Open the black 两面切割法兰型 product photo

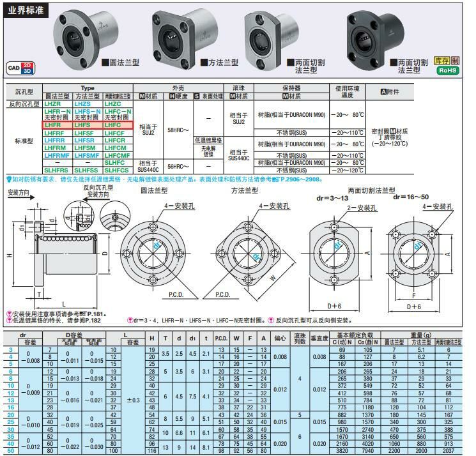tap(375, 39)
